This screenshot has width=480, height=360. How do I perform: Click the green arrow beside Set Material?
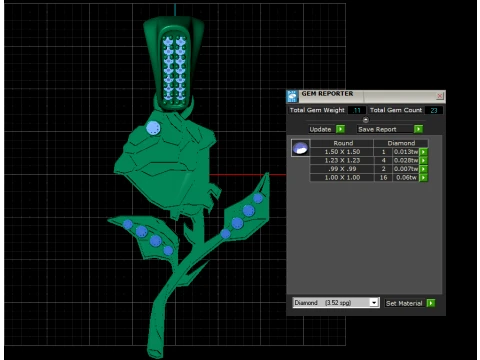pos(431,303)
